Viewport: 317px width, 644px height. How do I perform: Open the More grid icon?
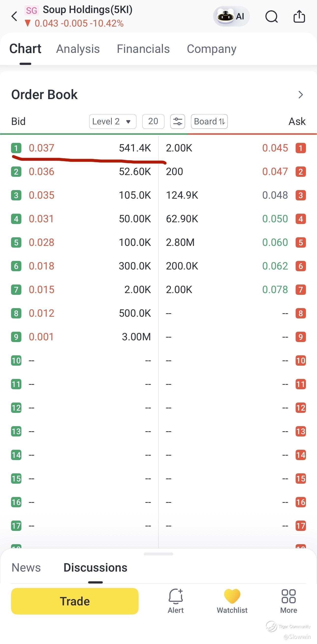(288, 600)
